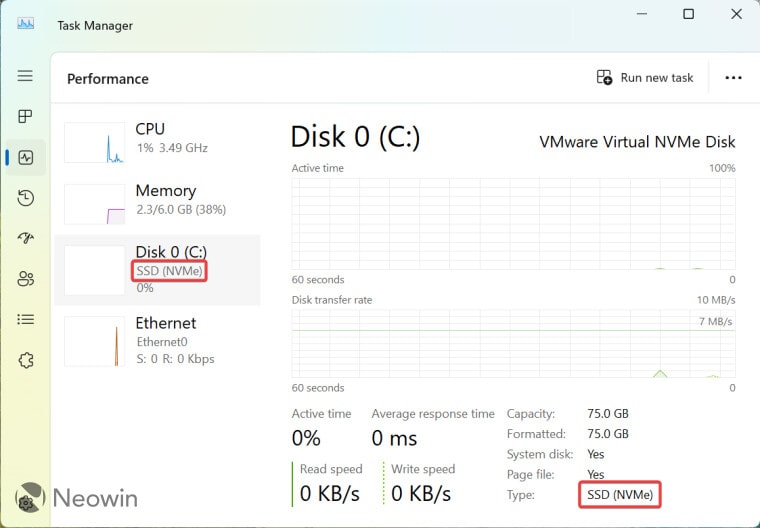This screenshot has height=528, width=760.
Task: Select the Performance page icon
Action: pos(25,158)
